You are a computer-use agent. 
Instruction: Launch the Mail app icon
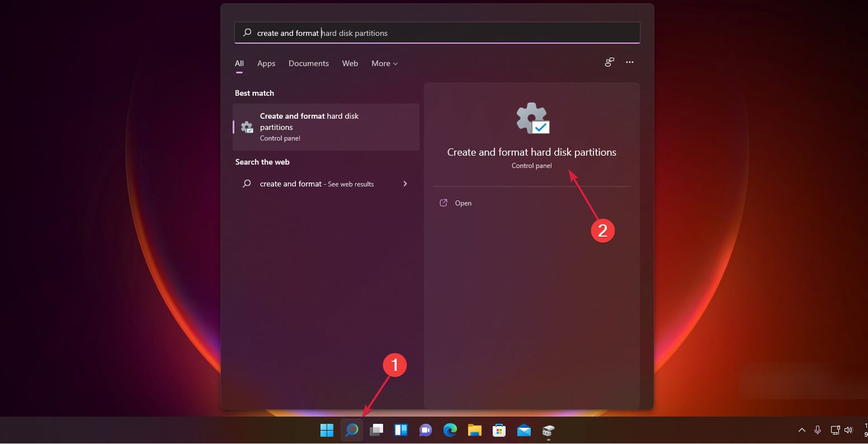(x=524, y=430)
